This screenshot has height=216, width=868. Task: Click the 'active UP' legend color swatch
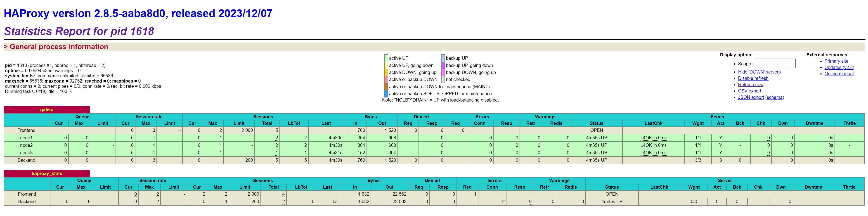point(386,58)
